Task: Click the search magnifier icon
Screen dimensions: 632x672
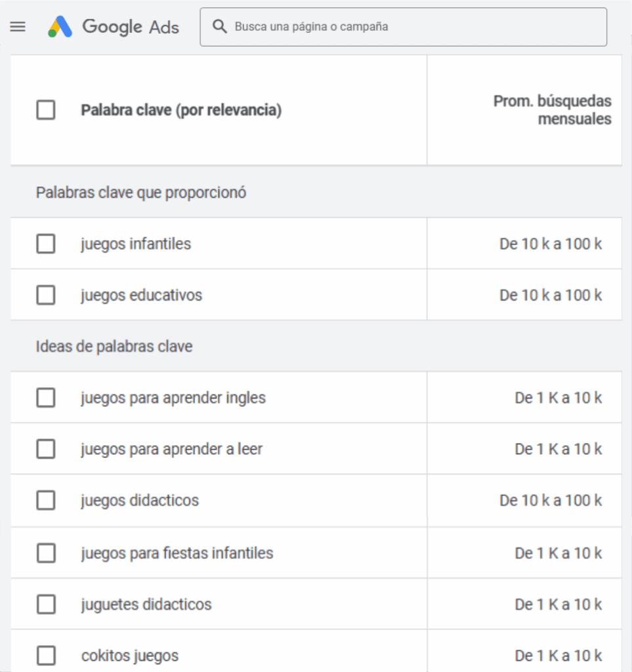Action: point(220,27)
